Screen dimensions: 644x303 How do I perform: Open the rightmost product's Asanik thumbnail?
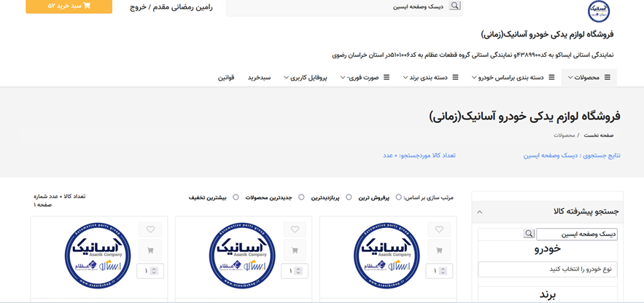386,256
